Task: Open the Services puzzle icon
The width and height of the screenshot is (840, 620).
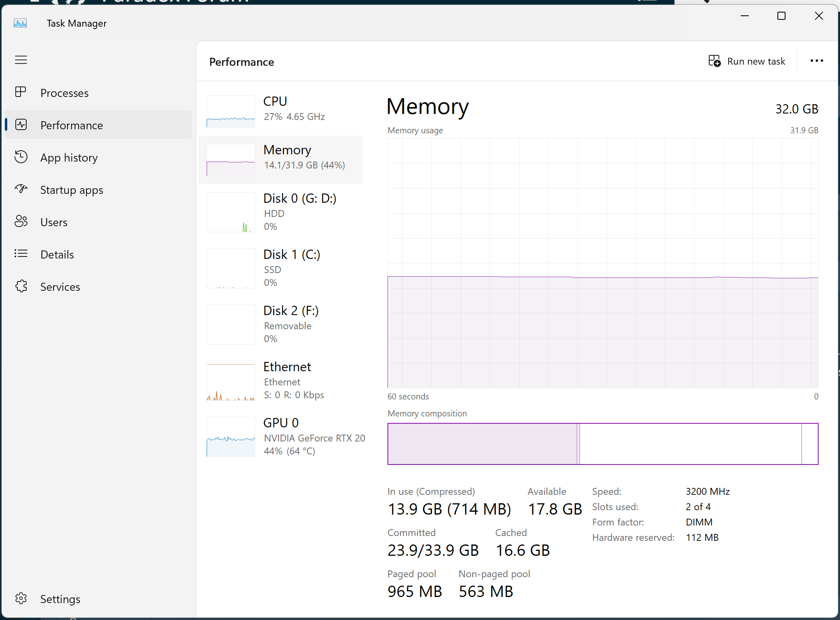Action: pos(21,286)
